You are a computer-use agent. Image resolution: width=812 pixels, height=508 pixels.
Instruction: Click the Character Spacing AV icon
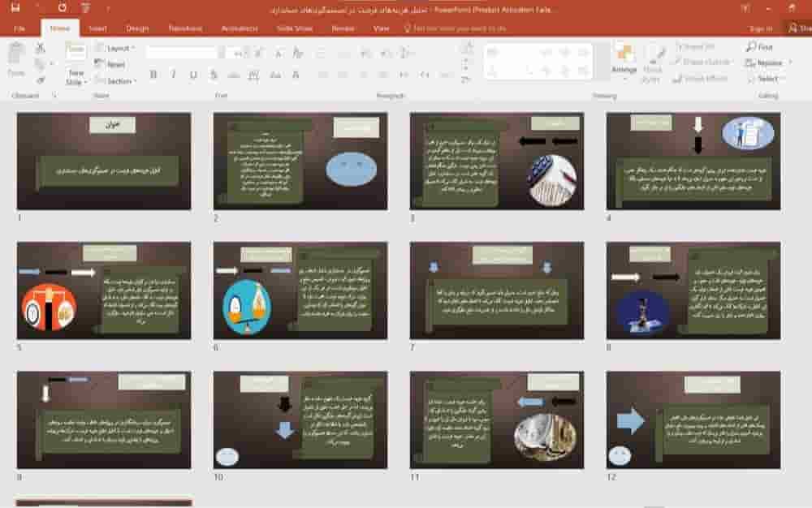point(253,75)
